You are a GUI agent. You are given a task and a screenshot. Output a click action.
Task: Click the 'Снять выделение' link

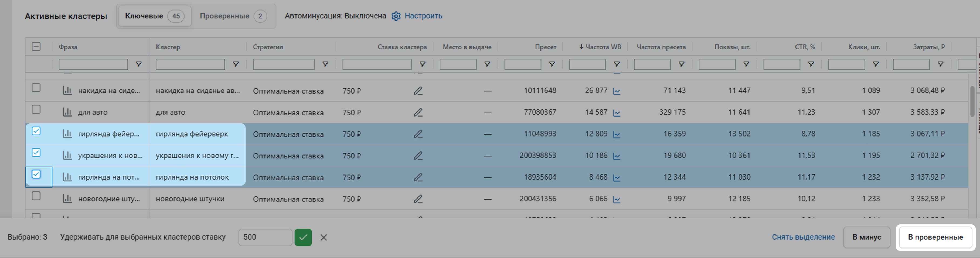pyautogui.click(x=803, y=237)
